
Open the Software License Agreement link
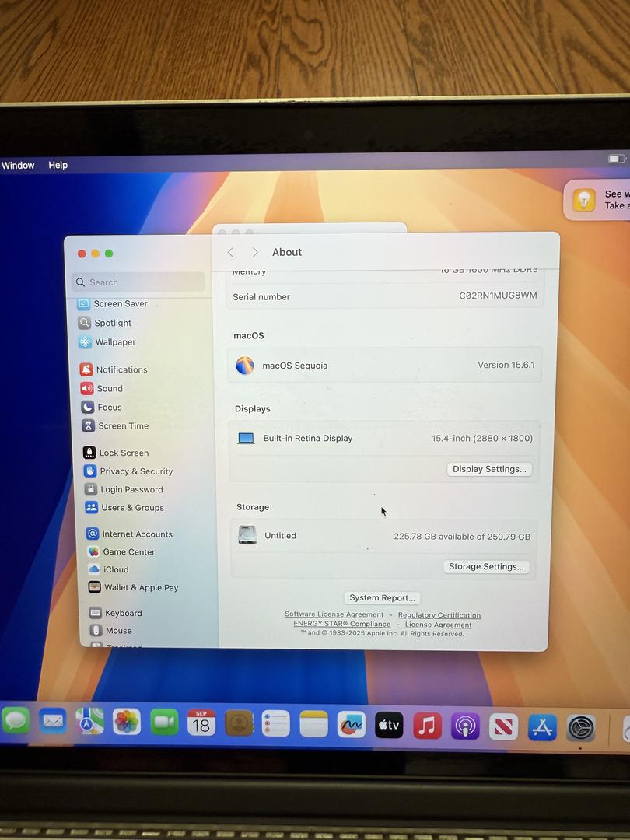pos(334,614)
